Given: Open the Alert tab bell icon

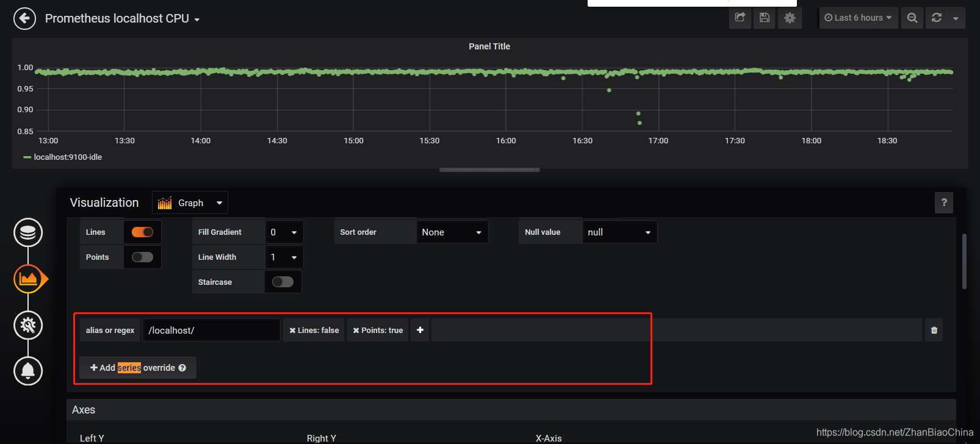Looking at the screenshot, I should (28, 371).
